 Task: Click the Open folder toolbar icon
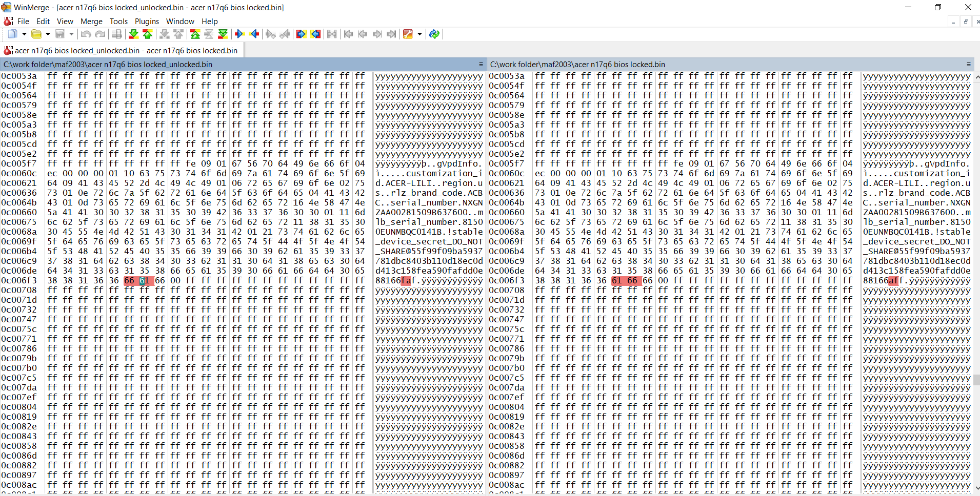36,34
